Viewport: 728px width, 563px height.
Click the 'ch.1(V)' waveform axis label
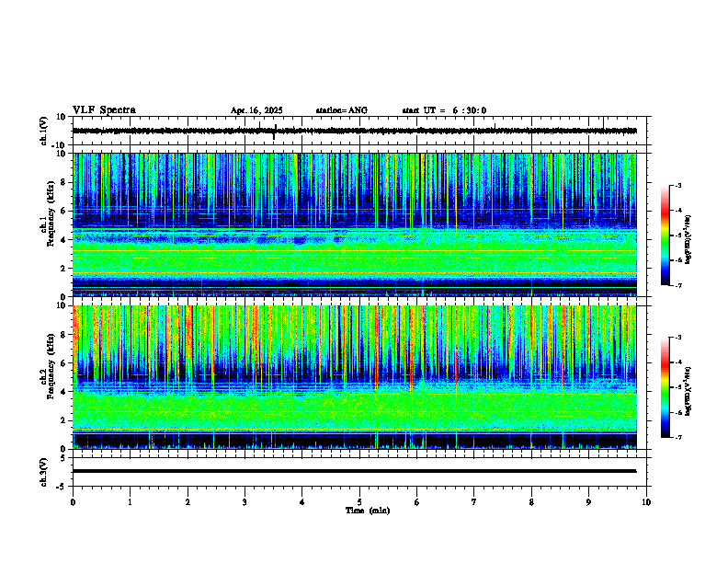point(43,131)
